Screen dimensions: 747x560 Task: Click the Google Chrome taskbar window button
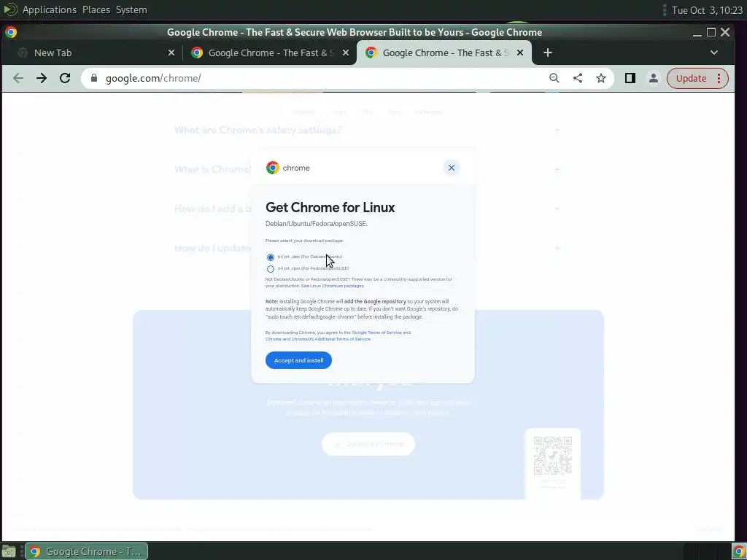pyautogui.click(x=86, y=551)
